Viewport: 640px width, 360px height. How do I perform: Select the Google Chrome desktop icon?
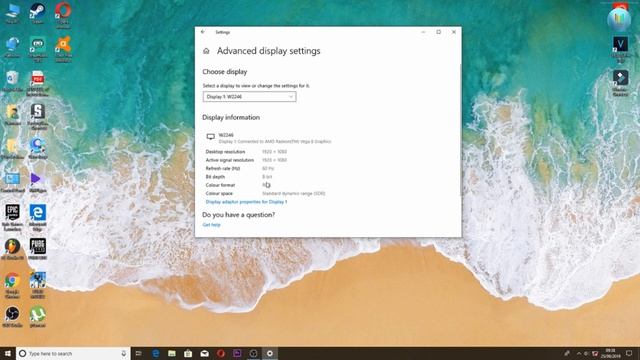pyautogui.click(x=12, y=285)
